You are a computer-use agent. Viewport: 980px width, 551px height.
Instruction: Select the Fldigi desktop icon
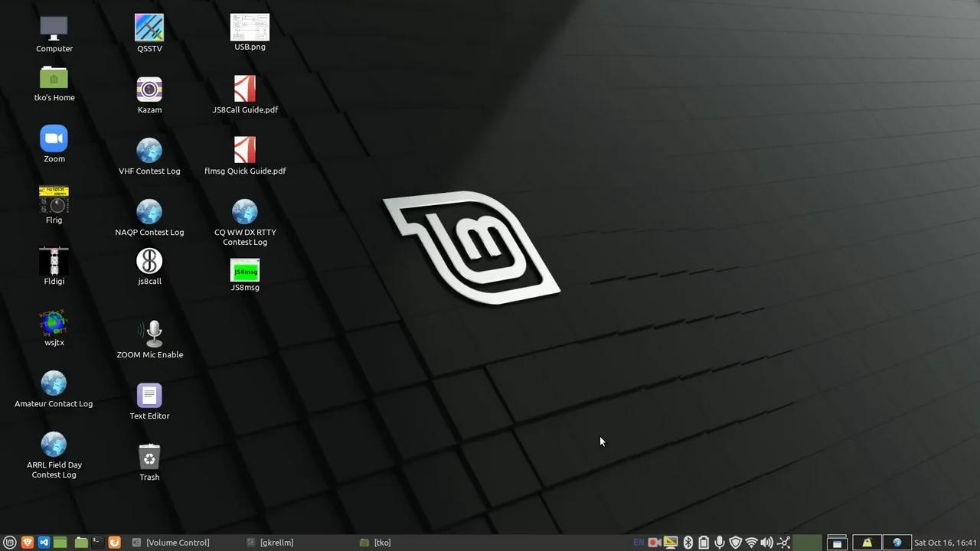tap(54, 261)
